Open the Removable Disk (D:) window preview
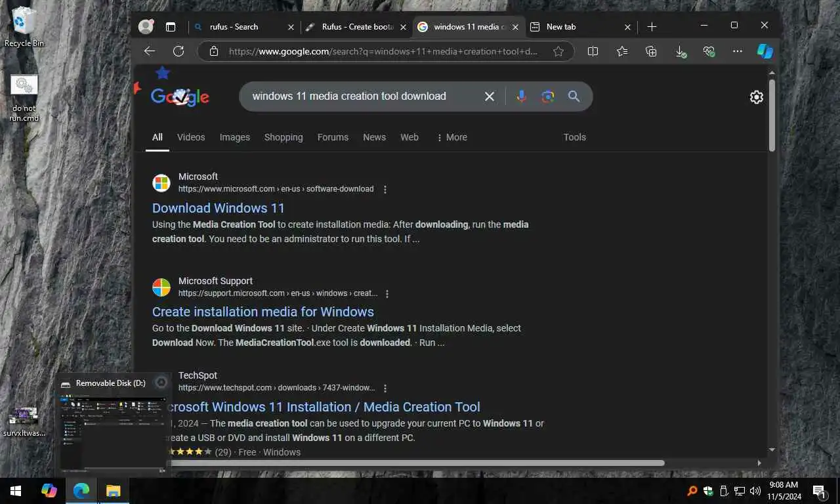The width and height of the screenshot is (840, 504). pyautogui.click(x=114, y=424)
